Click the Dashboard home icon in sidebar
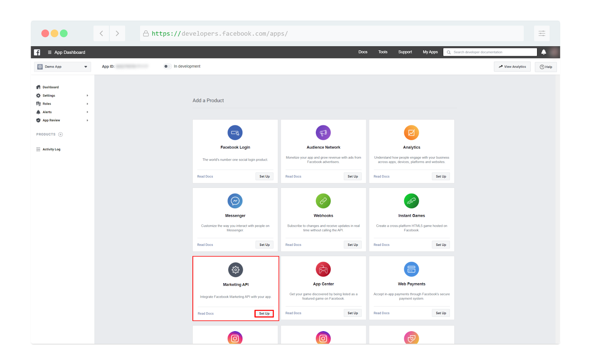591x364 pixels. (x=38, y=87)
